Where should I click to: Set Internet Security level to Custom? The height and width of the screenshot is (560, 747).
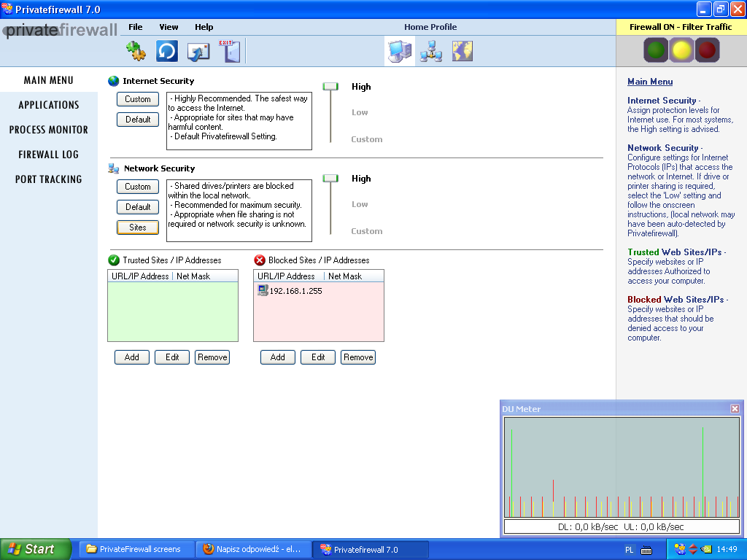[367, 139]
